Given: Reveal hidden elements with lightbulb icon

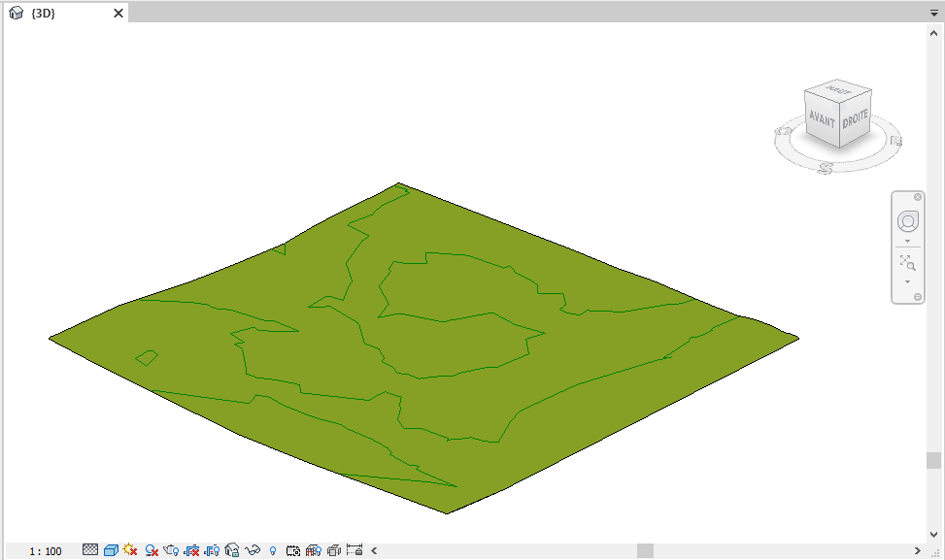Looking at the screenshot, I should coord(273,550).
